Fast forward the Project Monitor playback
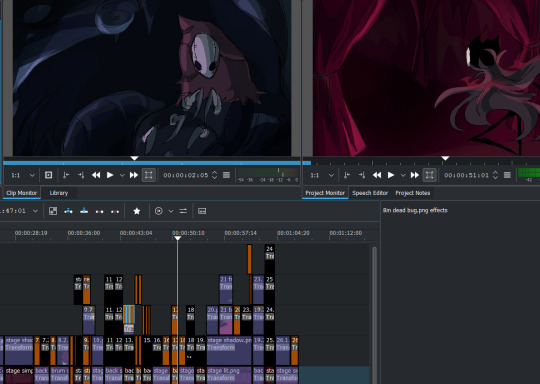The width and height of the screenshot is (540, 384). click(x=414, y=175)
